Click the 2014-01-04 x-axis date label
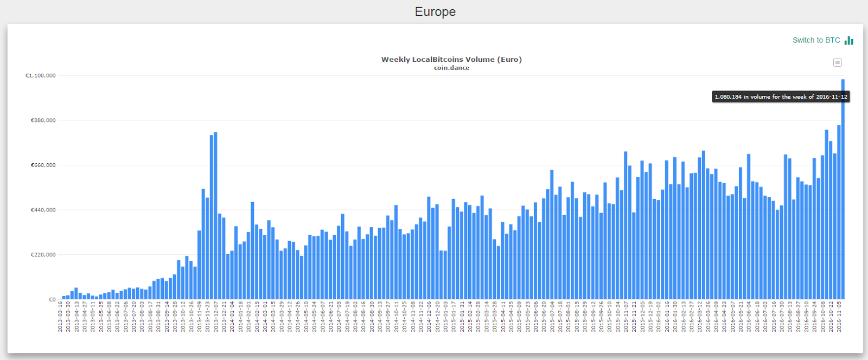Viewport: 868px width, 360px height. click(x=232, y=317)
